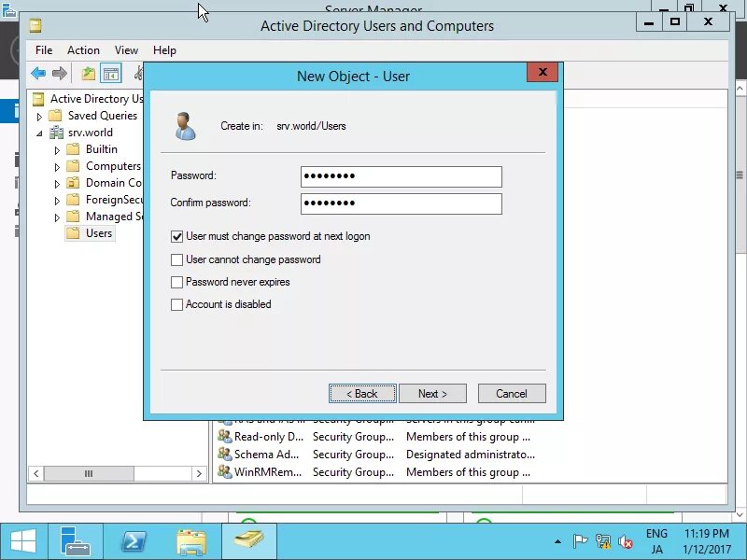The height and width of the screenshot is (560, 747).
Task: Click the Active Directory taskbar icon
Action: point(249,541)
